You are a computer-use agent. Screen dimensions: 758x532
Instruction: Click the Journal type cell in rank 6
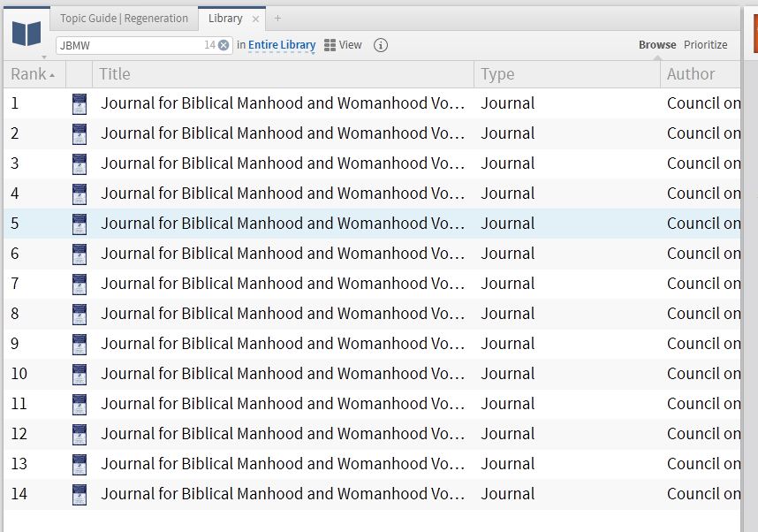point(508,254)
